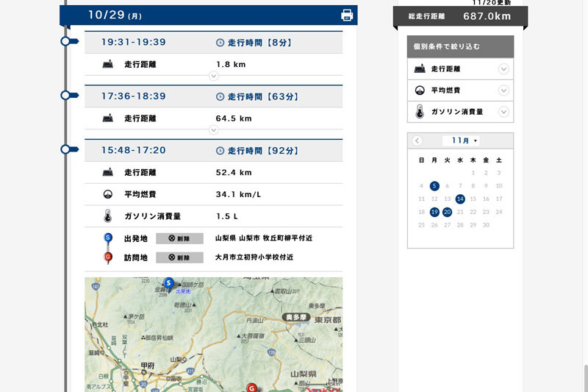Click the clock icon next to 走行時間【63分】
588x392 pixels.
coord(220,97)
